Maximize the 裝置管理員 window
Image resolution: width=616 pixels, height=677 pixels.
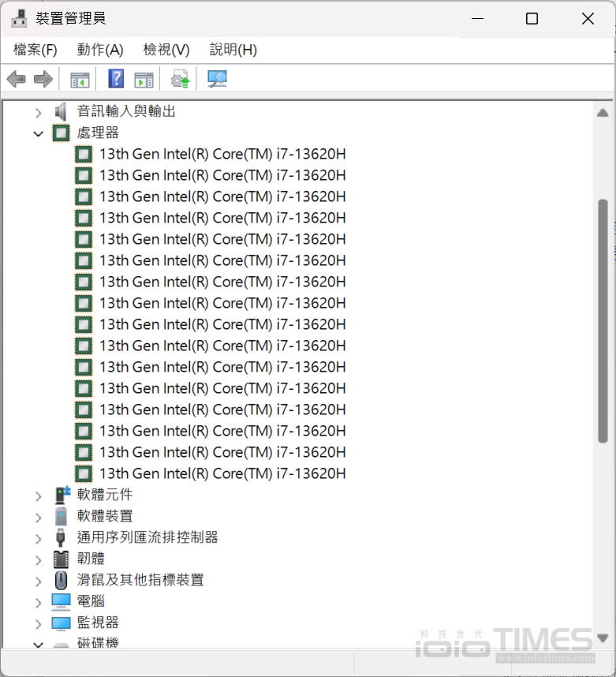tap(532, 19)
